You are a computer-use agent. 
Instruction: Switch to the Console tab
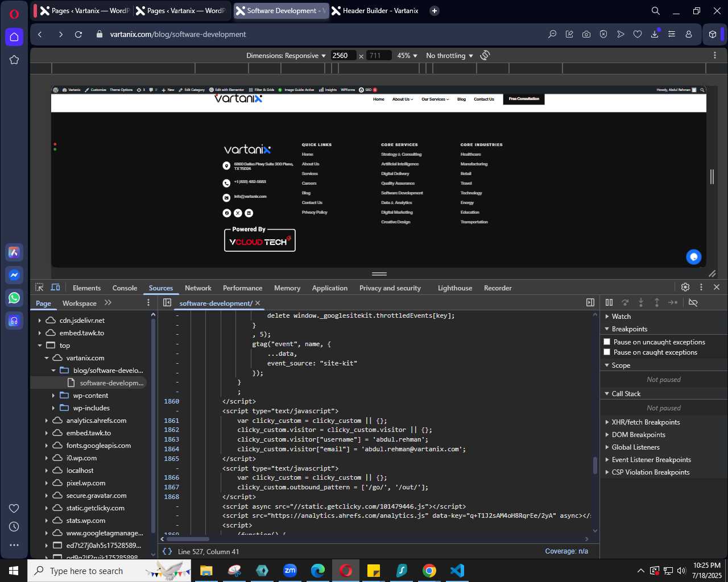pos(125,288)
